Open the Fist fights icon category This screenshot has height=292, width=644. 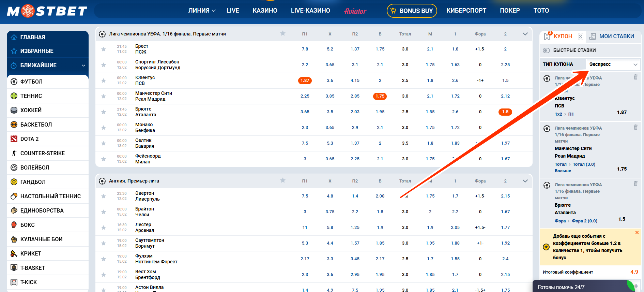click(14, 239)
